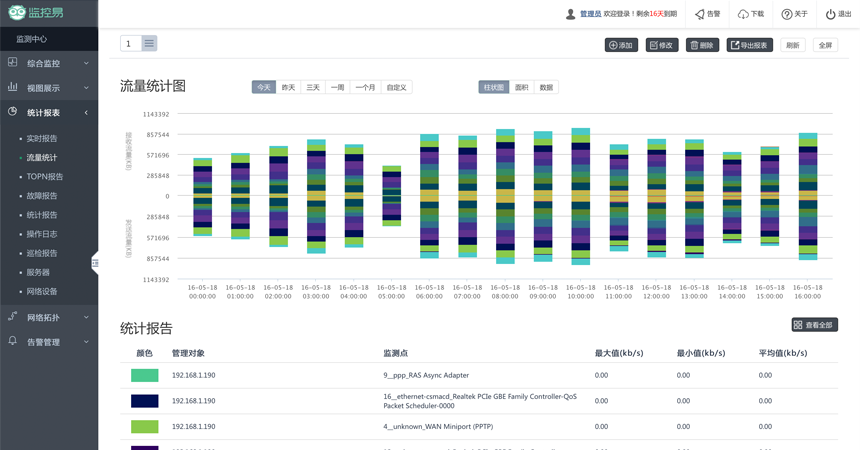Select 故障报告 from the sidebar menu
The width and height of the screenshot is (860, 450).
coord(42,196)
